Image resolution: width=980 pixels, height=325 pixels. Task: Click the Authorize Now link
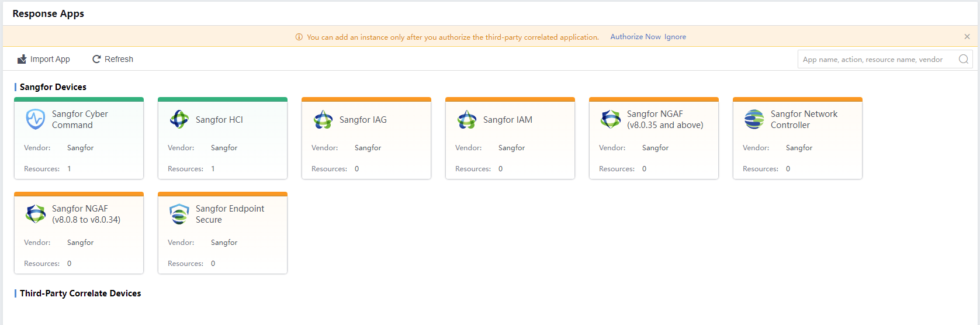(635, 37)
